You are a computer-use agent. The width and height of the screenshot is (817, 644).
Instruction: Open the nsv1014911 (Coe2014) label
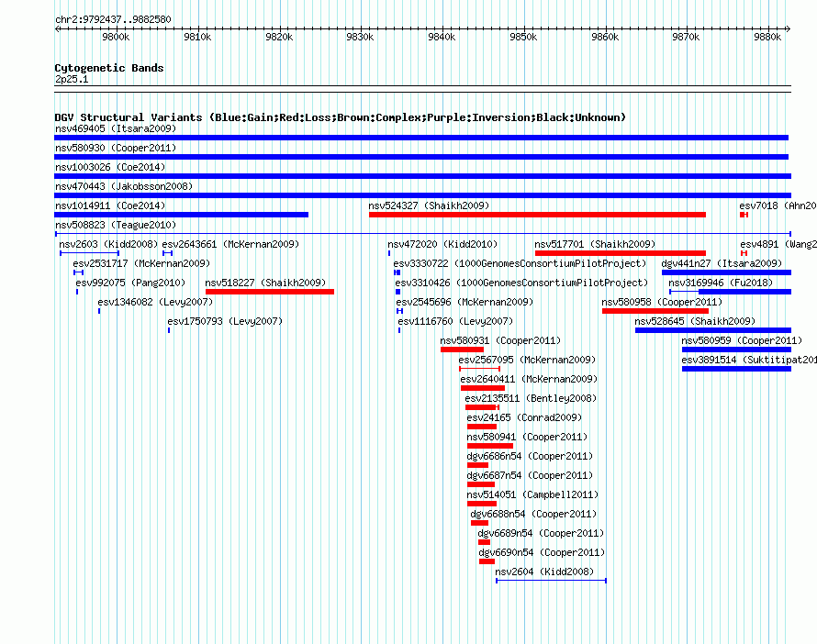click(x=110, y=205)
